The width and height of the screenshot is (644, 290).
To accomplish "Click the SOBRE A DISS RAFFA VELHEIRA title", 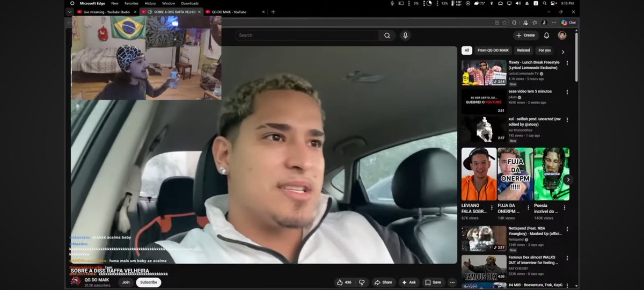I will click(x=110, y=271).
